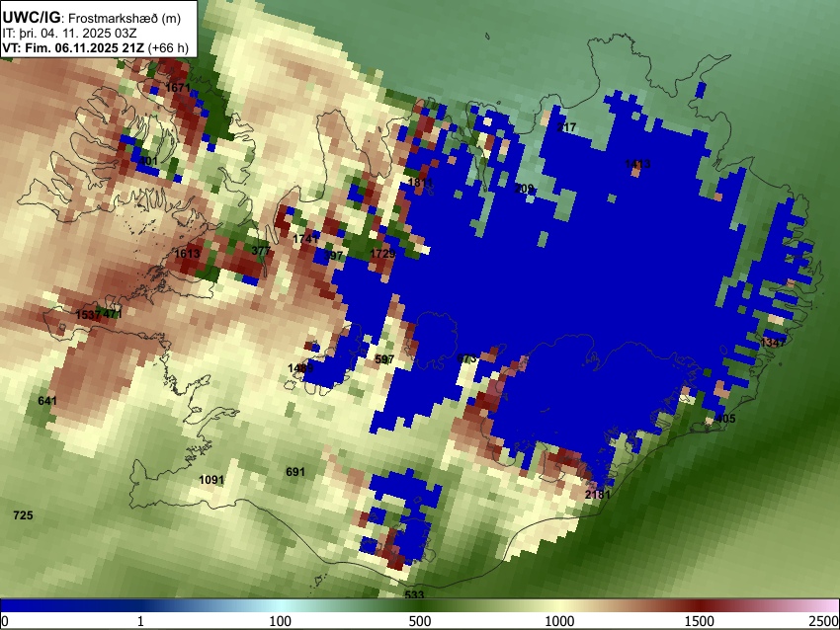Click the map value 217

(x=567, y=126)
